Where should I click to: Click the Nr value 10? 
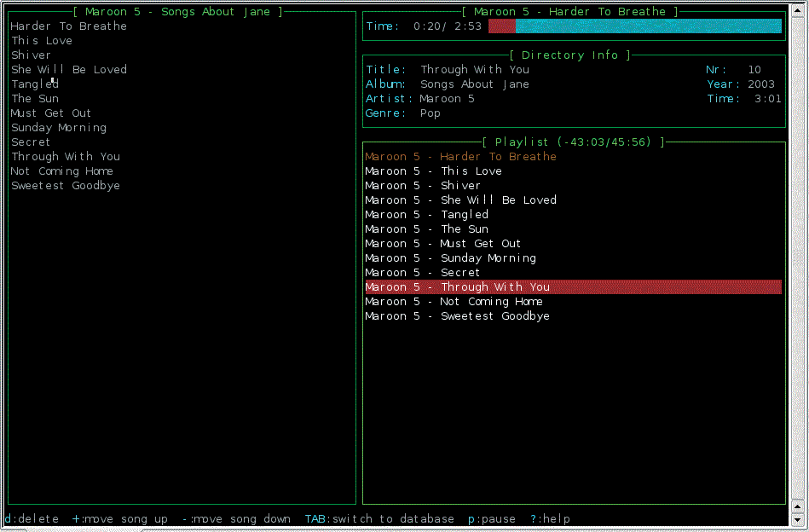pos(754,70)
